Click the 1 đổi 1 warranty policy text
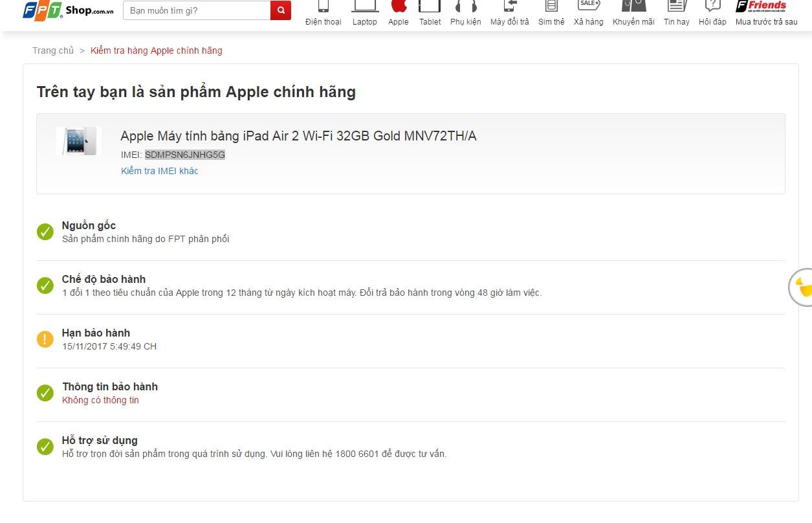This screenshot has height=523, width=812. point(302,293)
